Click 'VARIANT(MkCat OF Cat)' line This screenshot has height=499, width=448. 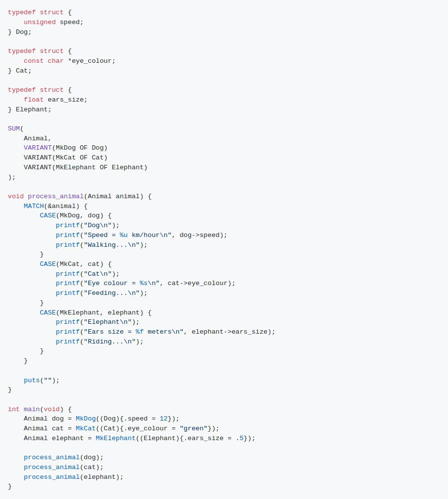point(66,158)
